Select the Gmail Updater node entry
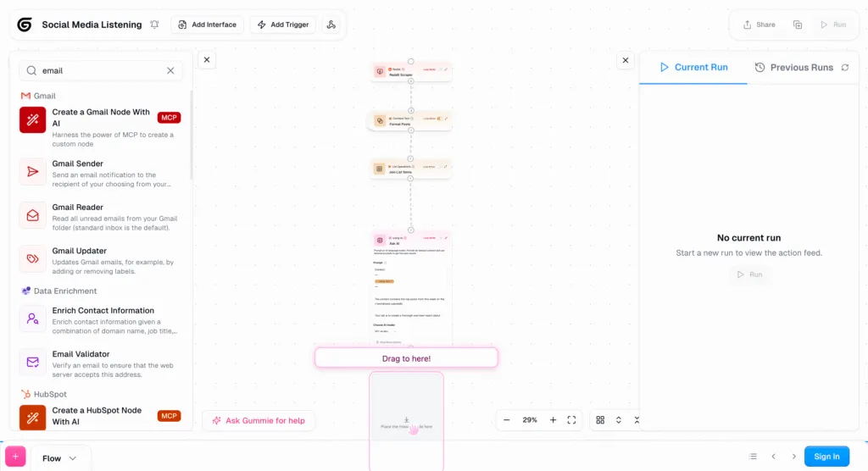Viewport: 868px width, 471px height. click(101, 261)
